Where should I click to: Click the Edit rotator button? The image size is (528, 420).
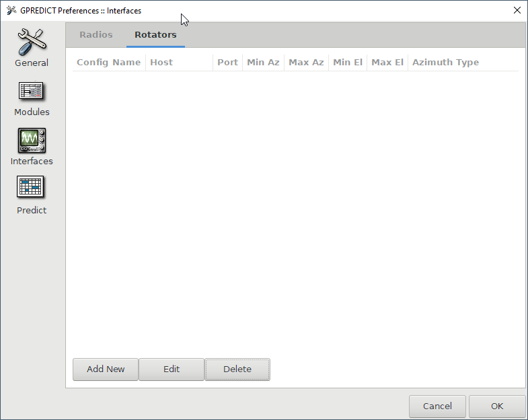click(172, 370)
